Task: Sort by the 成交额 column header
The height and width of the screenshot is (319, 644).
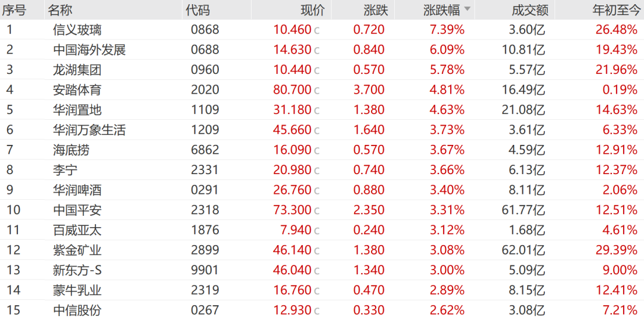Action: 530,10
